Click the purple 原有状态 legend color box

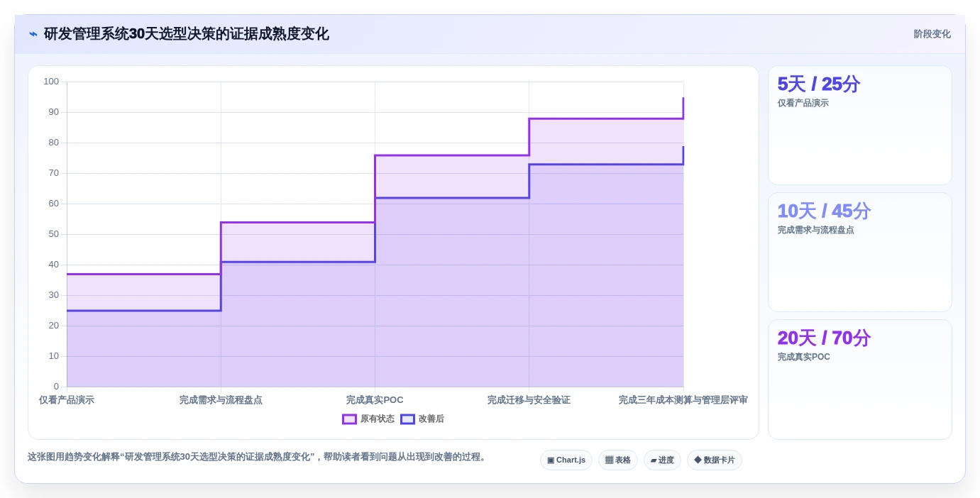pyautogui.click(x=349, y=419)
